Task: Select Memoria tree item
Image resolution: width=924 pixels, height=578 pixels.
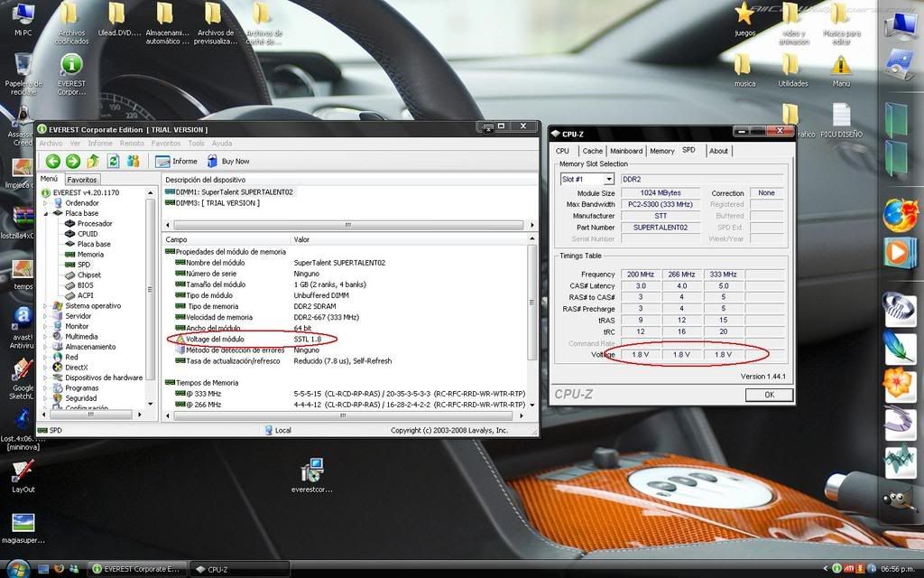Action: coord(90,254)
